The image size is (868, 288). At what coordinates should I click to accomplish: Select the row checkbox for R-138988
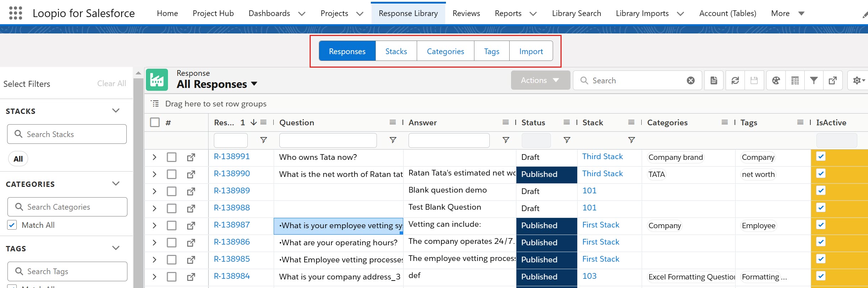(x=172, y=209)
